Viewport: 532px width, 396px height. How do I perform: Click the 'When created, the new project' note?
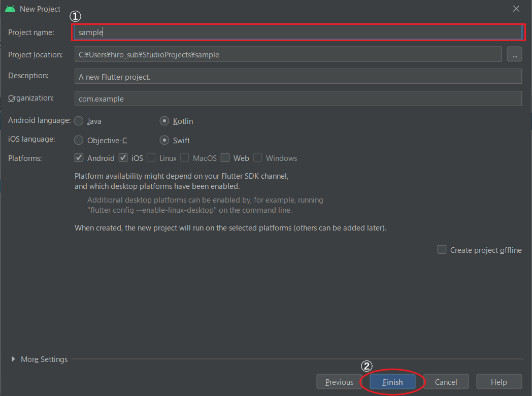pyautogui.click(x=230, y=227)
